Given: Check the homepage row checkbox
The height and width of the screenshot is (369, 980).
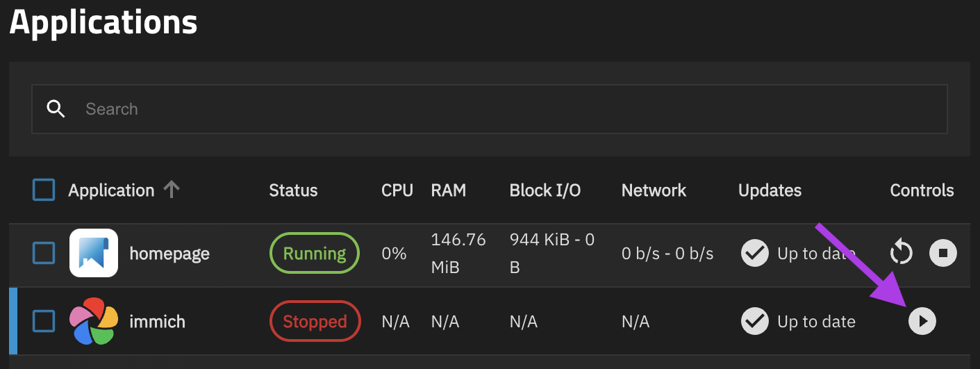Looking at the screenshot, I should (x=44, y=254).
